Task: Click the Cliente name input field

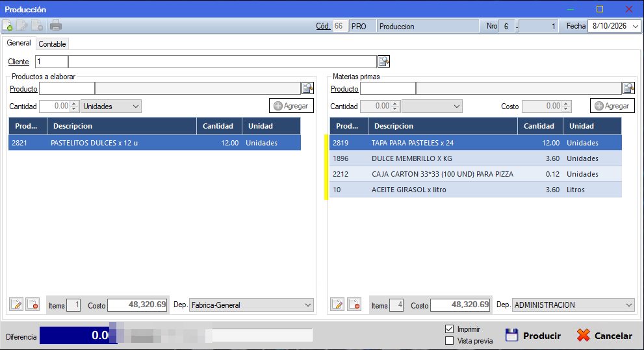Action: 223,62
